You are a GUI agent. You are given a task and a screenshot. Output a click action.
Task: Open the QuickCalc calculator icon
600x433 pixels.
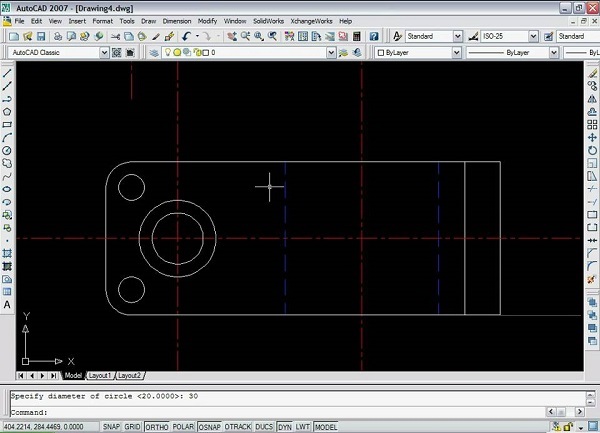(x=357, y=36)
